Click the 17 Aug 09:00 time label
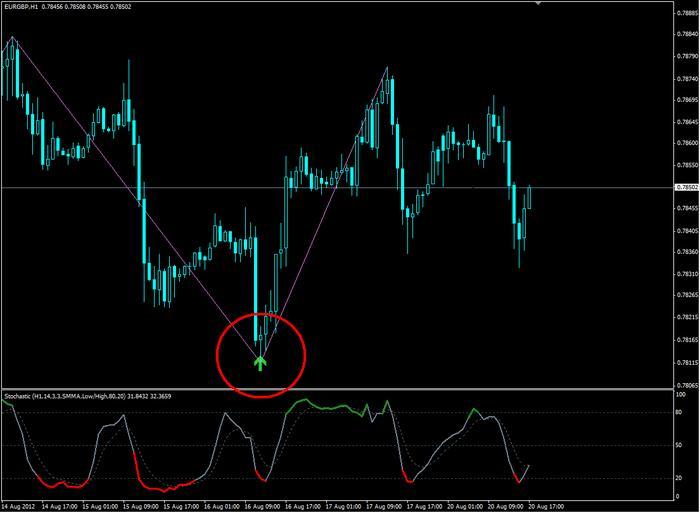 click(x=384, y=507)
